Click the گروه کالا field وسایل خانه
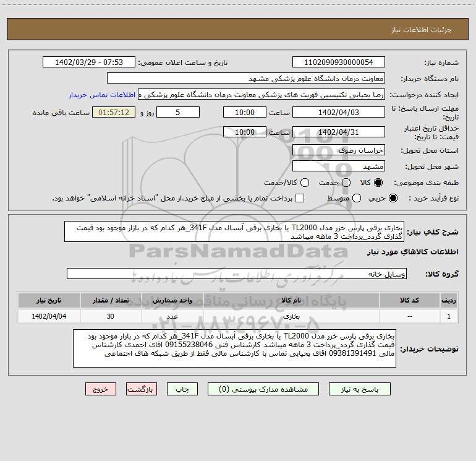 coord(237,274)
